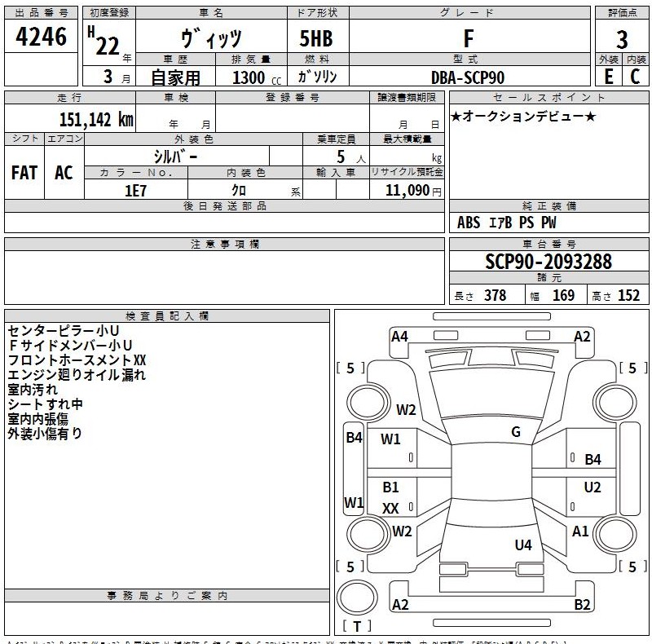Screen dimensions: 652x644
Task: Click inspector note 外装小傷有り
Action: pos(45,433)
